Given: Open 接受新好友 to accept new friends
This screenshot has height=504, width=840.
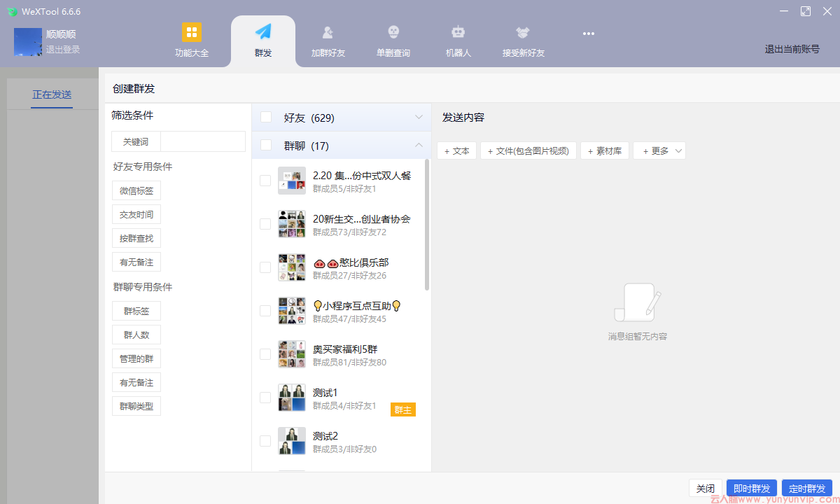Looking at the screenshot, I should point(522,40).
